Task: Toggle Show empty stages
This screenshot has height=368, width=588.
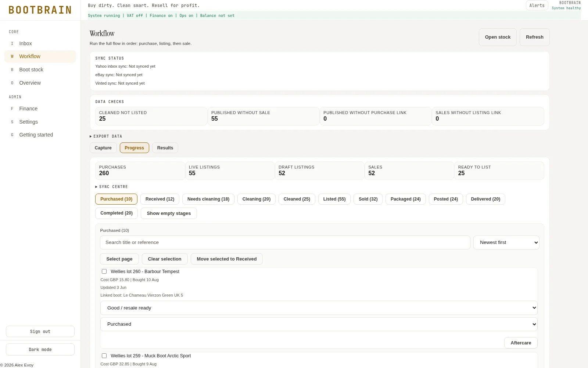Action: pyautogui.click(x=169, y=213)
